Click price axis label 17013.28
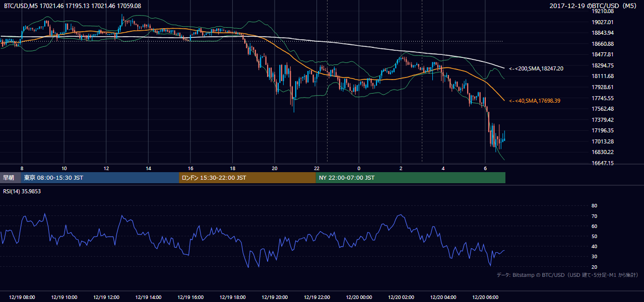This screenshot has height=302, width=644. 603,141
